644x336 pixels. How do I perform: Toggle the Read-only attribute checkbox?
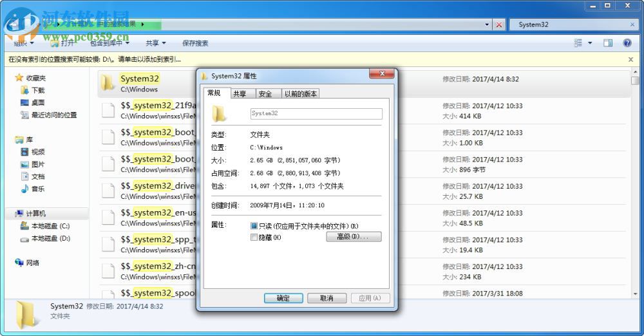point(254,226)
